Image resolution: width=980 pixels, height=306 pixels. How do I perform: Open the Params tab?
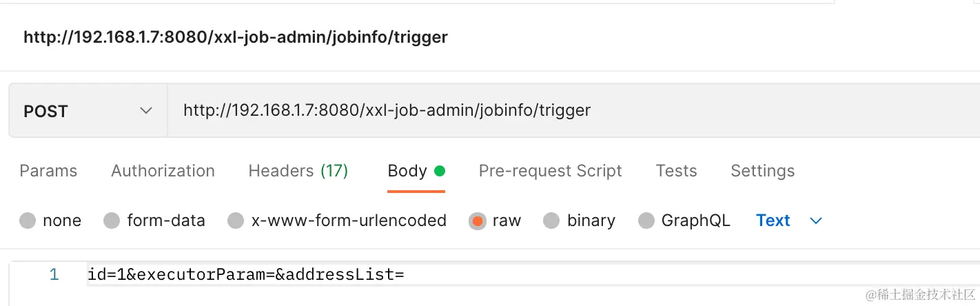coord(48,171)
